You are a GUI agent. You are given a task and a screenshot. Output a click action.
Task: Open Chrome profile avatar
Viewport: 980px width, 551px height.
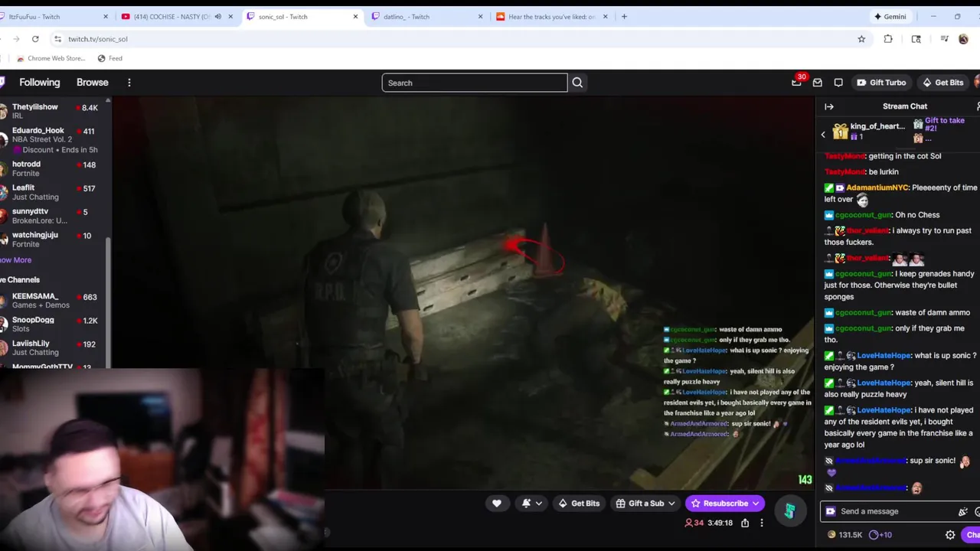click(963, 39)
